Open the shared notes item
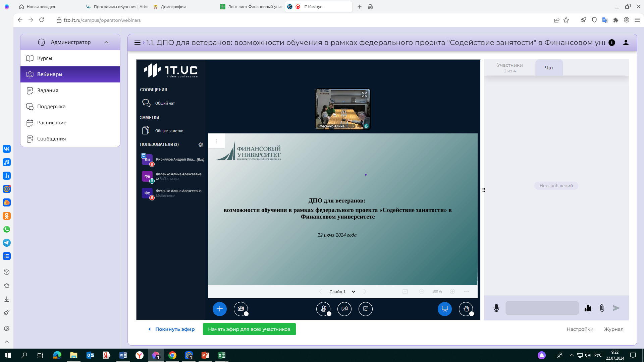644x362 pixels. 169,131
